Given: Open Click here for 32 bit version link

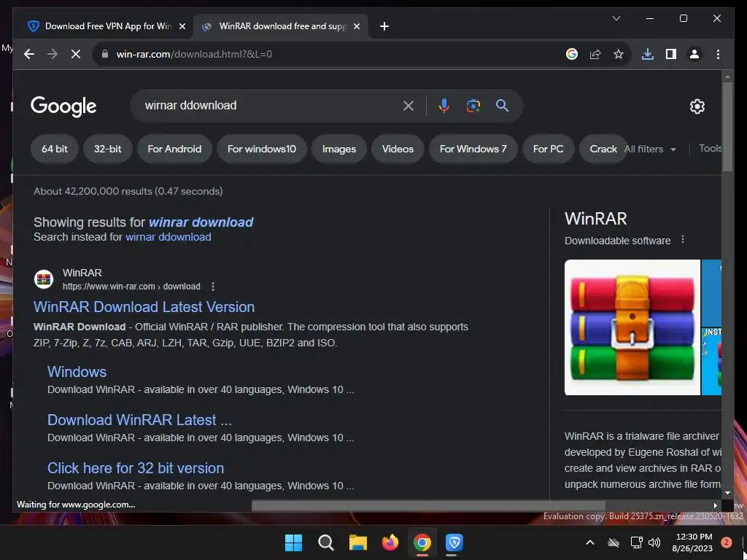Looking at the screenshot, I should [135, 468].
